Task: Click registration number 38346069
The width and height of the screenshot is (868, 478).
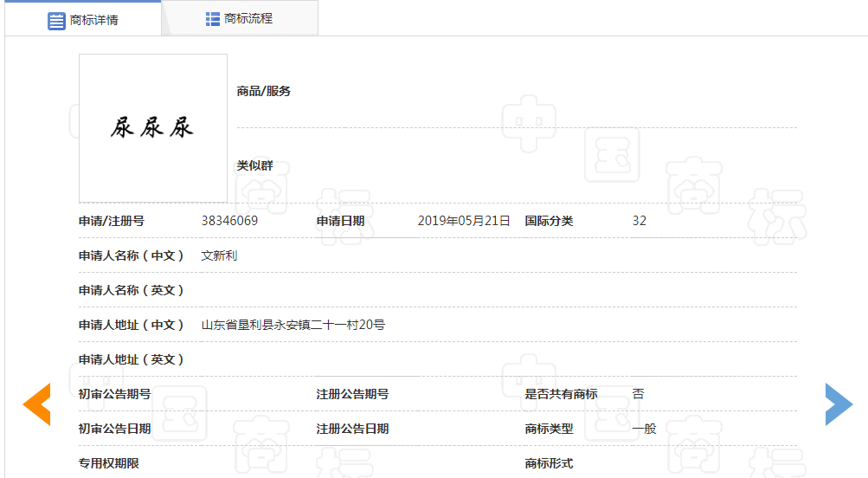Action: point(229,221)
